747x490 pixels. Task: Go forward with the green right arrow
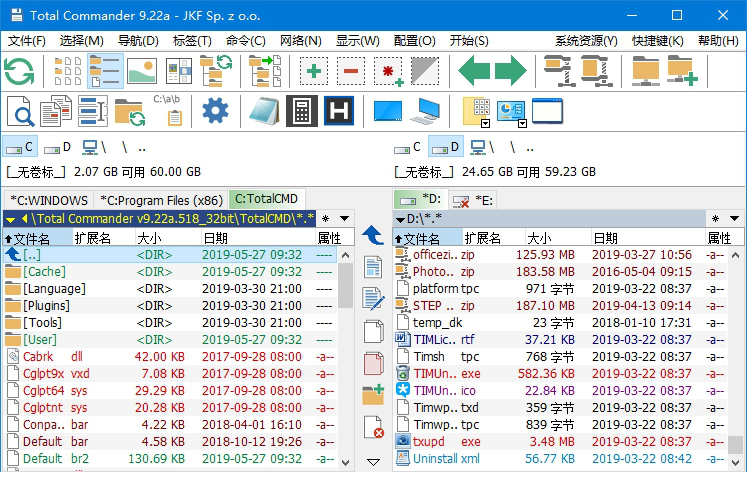511,71
